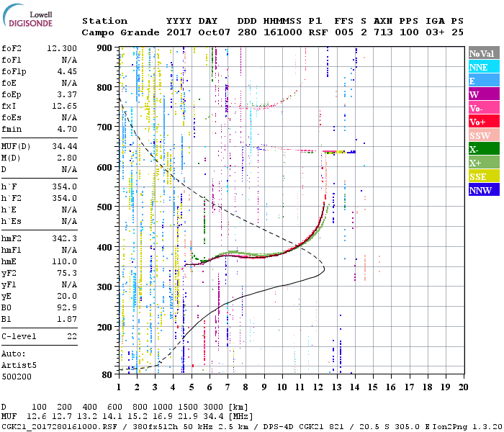Viewport: 504px width, 432px height.
Task: Select the X- dark green legend entry
Action: tap(482, 149)
